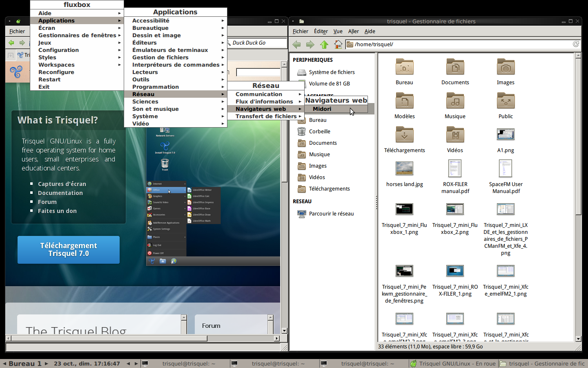
Task: Open Volume de 81 GB in sidebar
Action: point(329,83)
